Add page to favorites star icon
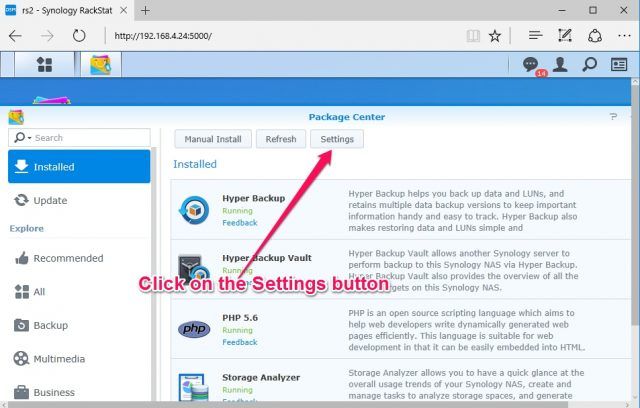640x408 pixels. coord(495,36)
